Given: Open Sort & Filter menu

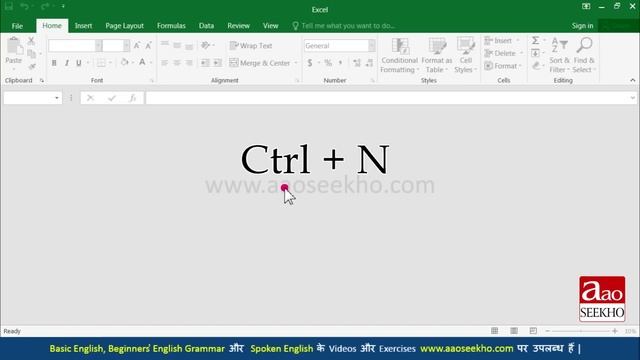Looking at the screenshot, I should (x=559, y=56).
